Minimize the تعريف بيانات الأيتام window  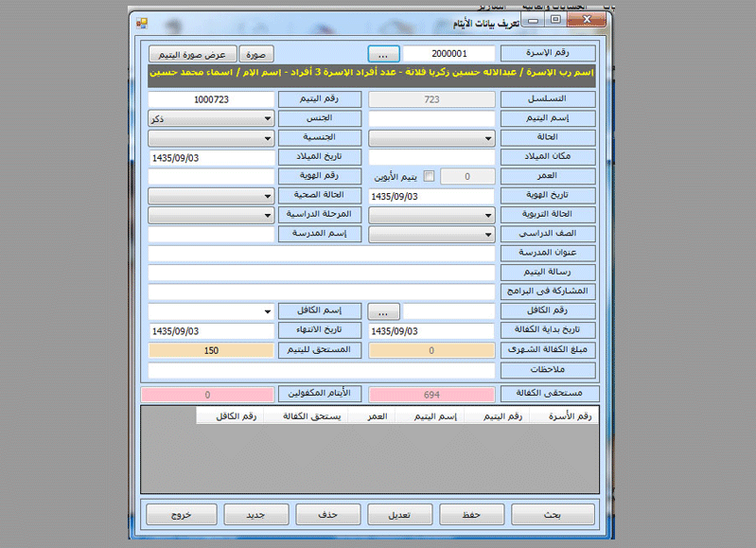(534, 20)
